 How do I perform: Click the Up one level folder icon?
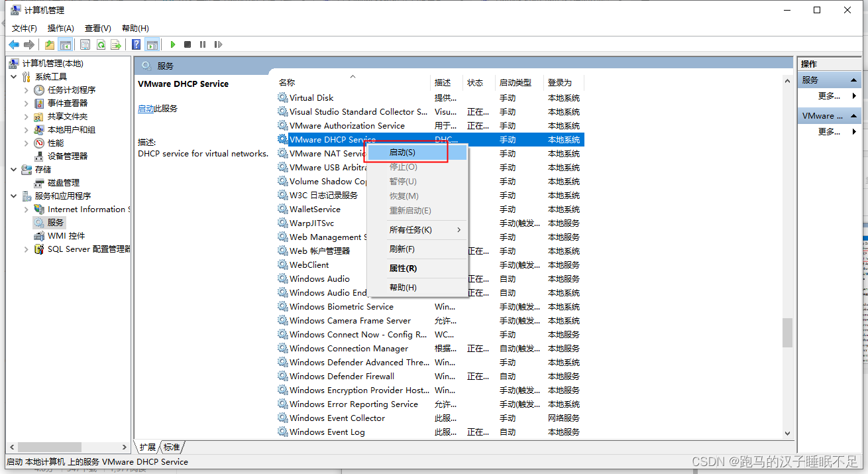(50, 44)
